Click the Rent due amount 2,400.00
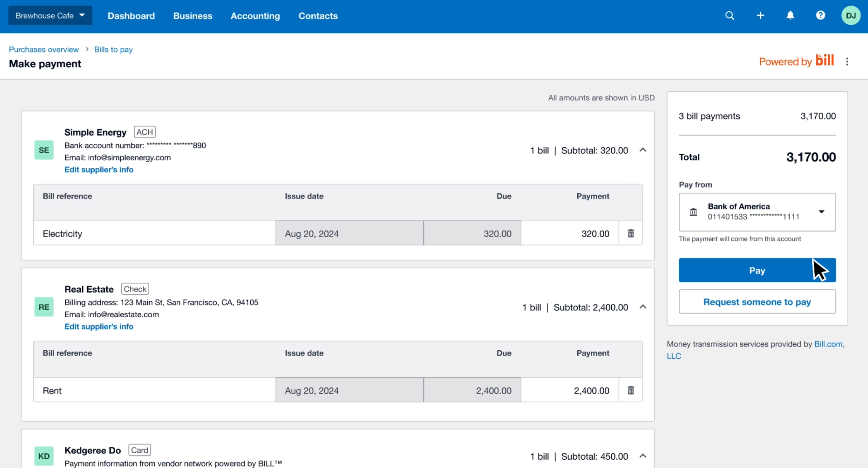The width and height of the screenshot is (868, 468). pyautogui.click(x=472, y=390)
